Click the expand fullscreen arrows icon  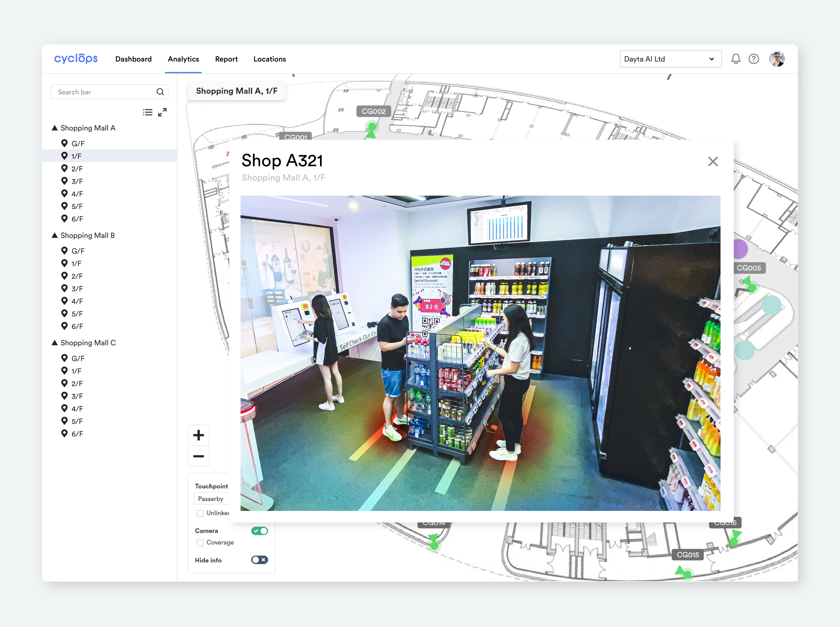pos(162,112)
